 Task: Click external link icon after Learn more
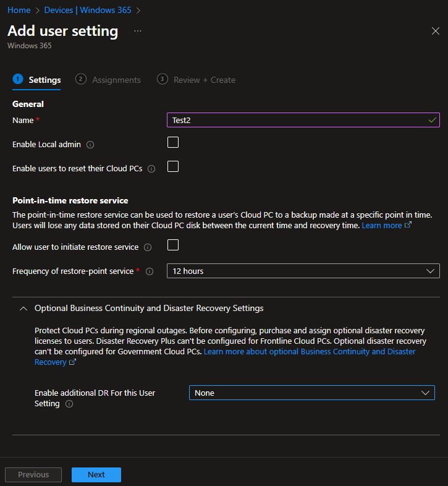(408, 226)
